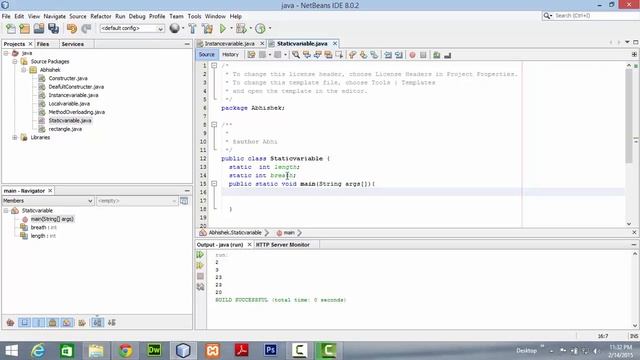Toggle Bookmark icon in editor toolbar
The height and width of the screenshot is (360, 640).
374,55
